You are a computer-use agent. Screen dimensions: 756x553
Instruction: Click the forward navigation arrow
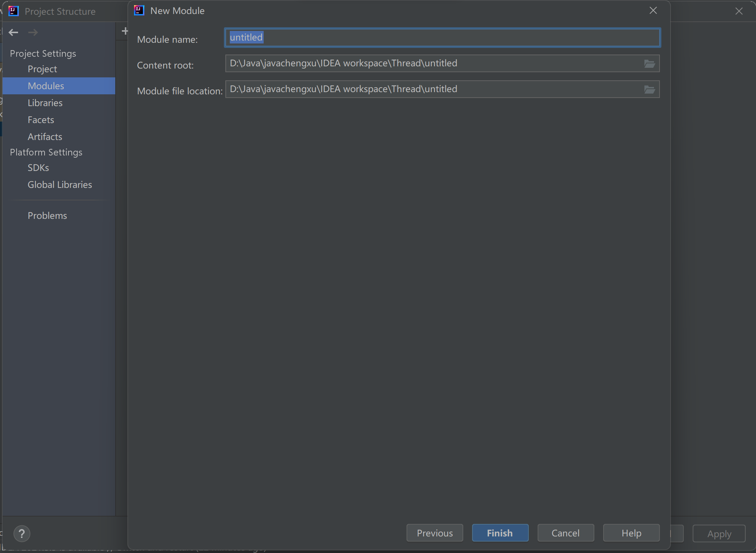tap(33, 32)
